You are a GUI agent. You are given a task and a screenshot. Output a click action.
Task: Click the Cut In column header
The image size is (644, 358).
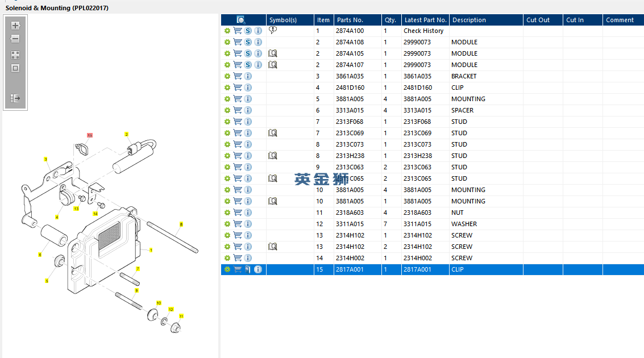(x=583, y=20)
